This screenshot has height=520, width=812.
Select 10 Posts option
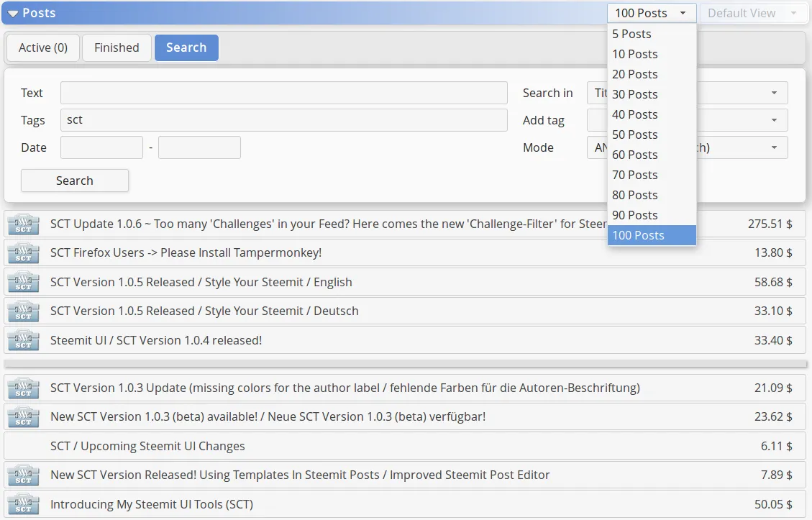tap(652, 55)
